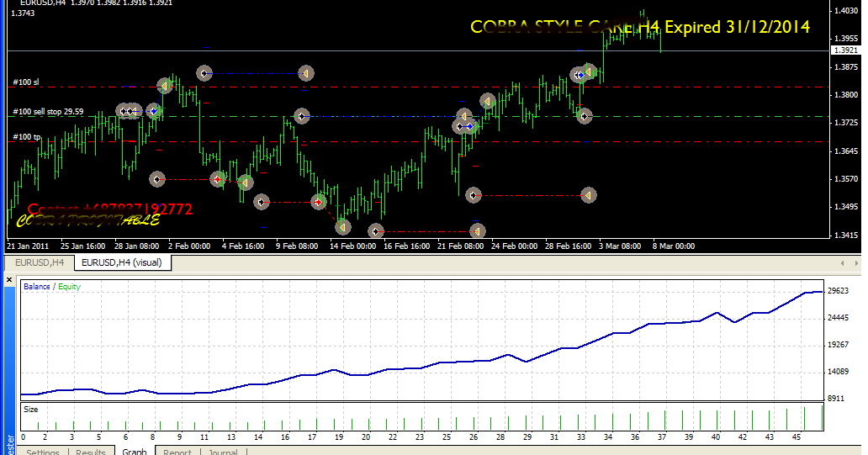This screenshot has width=868, height=455.
Task: Switch to the EURUSD,H4 chart tab
Action: point(40,262)
